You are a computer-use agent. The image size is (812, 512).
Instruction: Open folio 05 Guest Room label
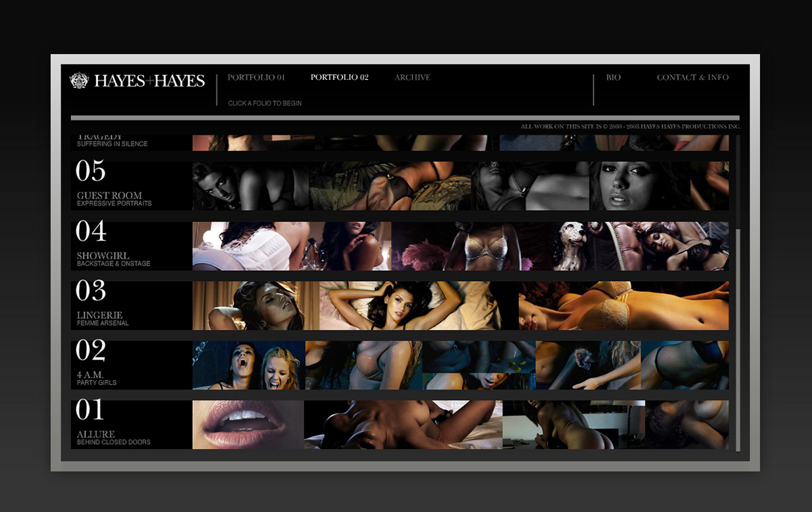pyautogui.click(x=109, y=196)
